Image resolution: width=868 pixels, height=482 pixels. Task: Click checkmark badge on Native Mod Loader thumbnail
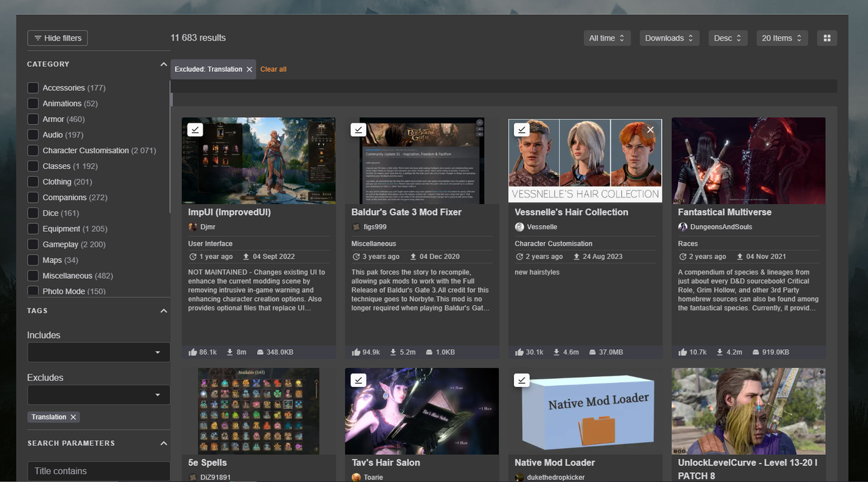click(521, 380)
